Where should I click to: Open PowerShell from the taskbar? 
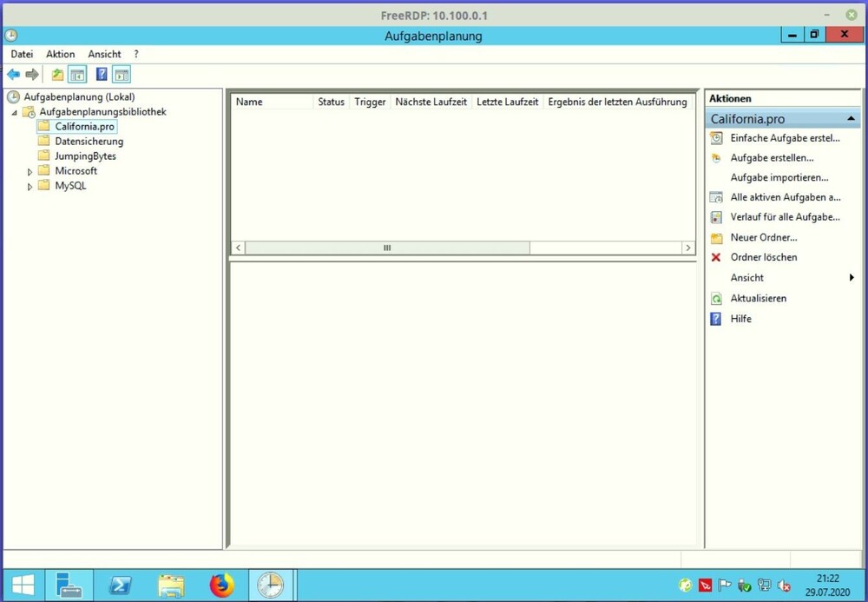click(x=120, y=586)
